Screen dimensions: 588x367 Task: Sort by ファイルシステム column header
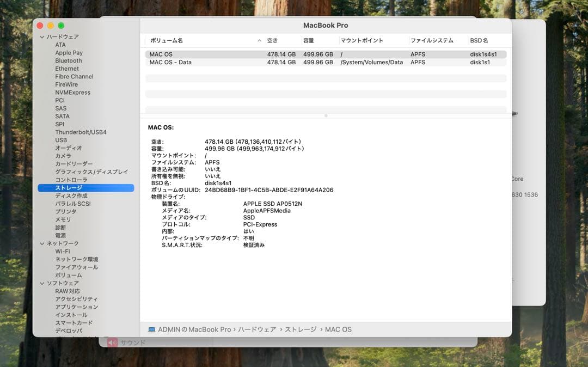point(432,40)
